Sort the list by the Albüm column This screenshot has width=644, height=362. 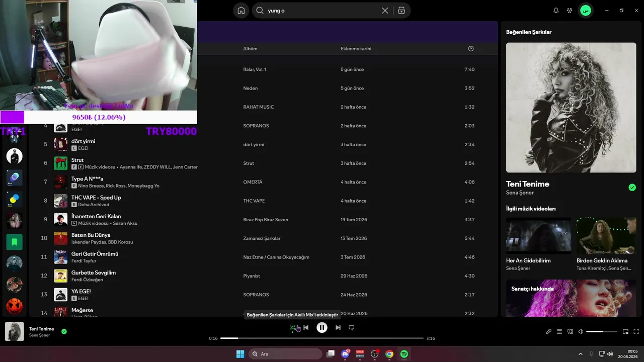pyautogui.click(x=250, y=49)
